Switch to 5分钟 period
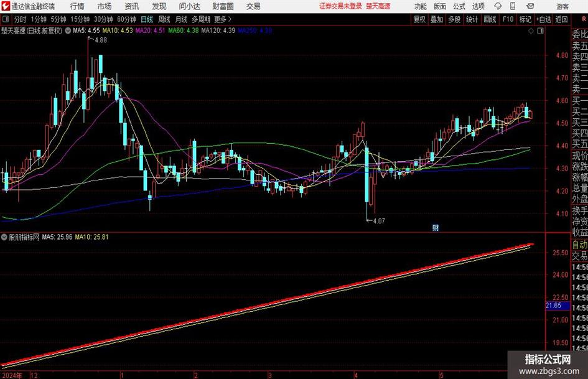This screenshot has height=379, width=588. tap(58, 19)
